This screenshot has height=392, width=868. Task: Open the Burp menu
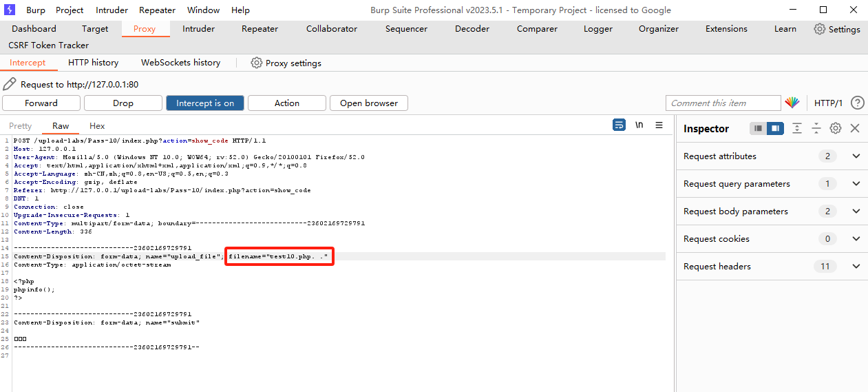click(36, 10)
